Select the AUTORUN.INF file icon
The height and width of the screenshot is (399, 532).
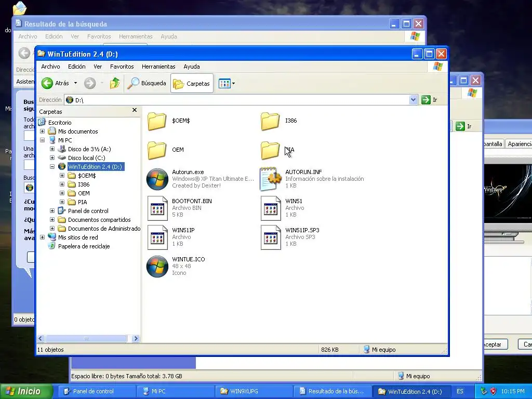coord(270,179)
